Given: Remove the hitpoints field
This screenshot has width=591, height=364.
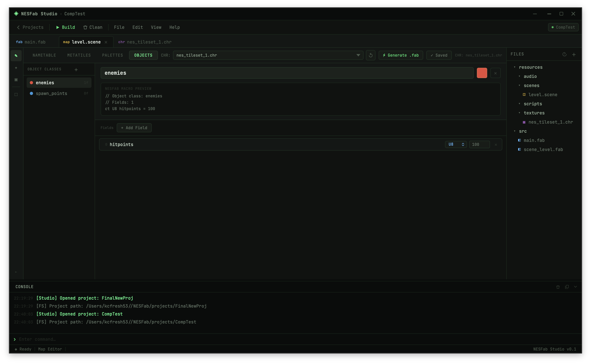Looking at the screenshot, I should (496, 145).
